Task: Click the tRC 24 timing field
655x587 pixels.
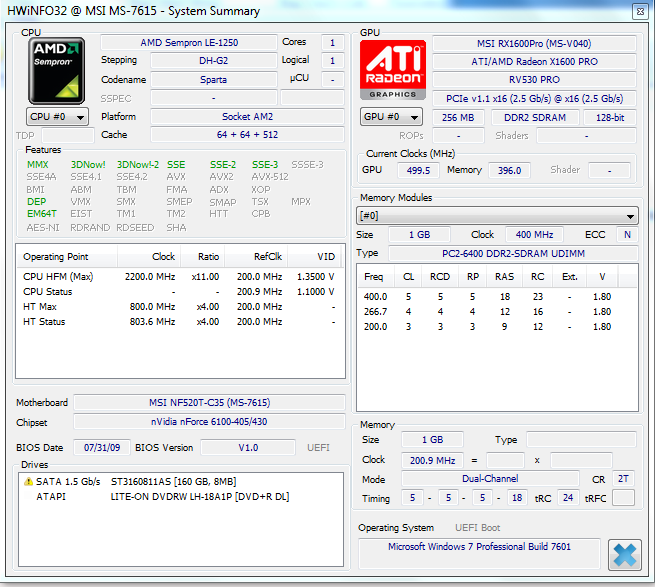Action: coord(568,498)
